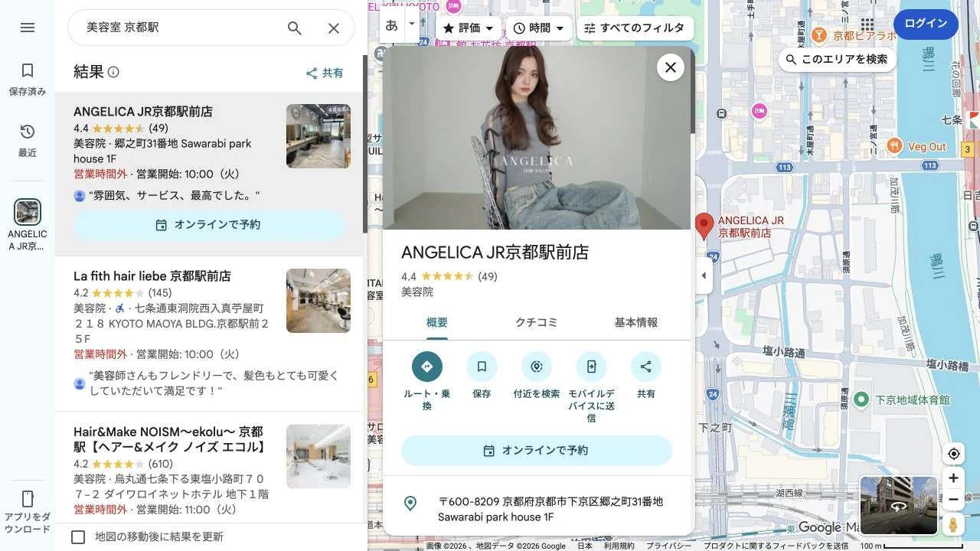Image resolution: width=980 pixels, height=551 pixels.
Task: Switch to the クチコミ reviews tab
Action: pos(536,323)
